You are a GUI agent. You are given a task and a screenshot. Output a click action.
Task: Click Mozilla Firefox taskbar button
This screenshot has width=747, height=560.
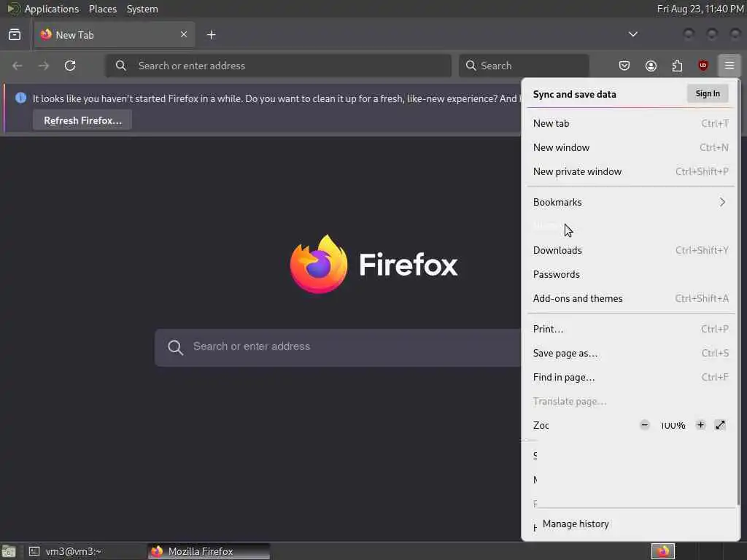[209, 551]
